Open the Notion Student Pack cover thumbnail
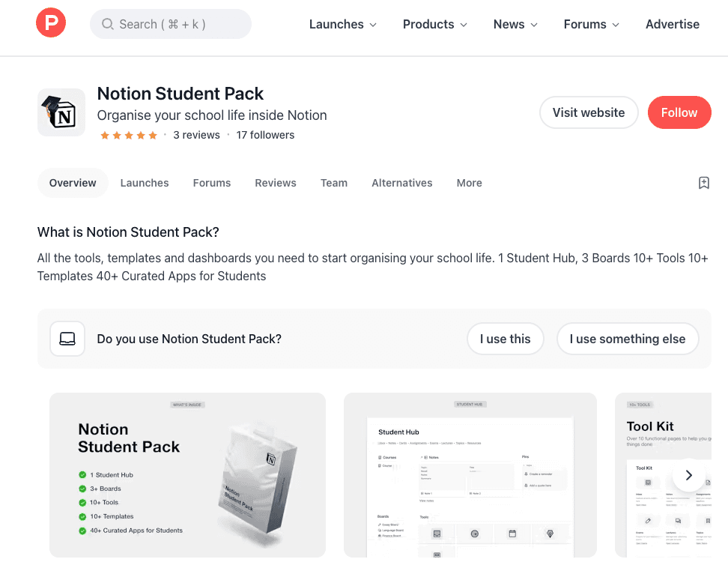 187,475
